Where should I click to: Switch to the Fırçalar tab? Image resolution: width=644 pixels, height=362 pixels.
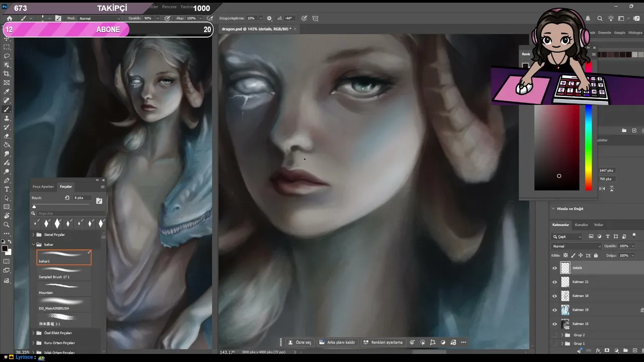click(66, 187)
